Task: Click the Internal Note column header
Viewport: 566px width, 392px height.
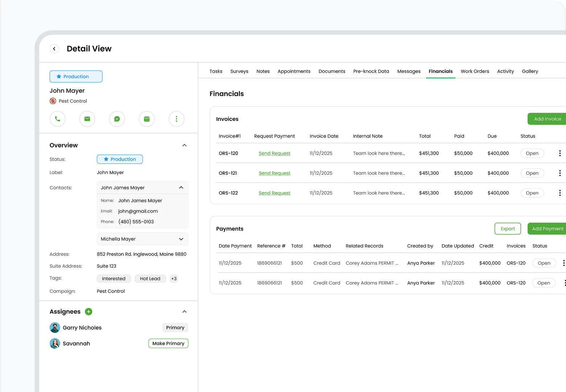Action: tap(368, 136)
